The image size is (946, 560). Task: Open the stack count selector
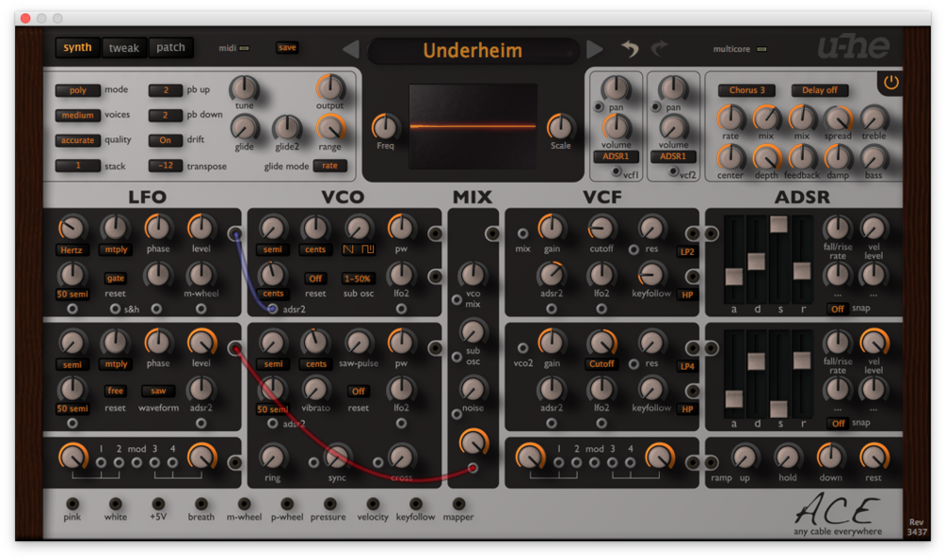(x=78, y=166)
